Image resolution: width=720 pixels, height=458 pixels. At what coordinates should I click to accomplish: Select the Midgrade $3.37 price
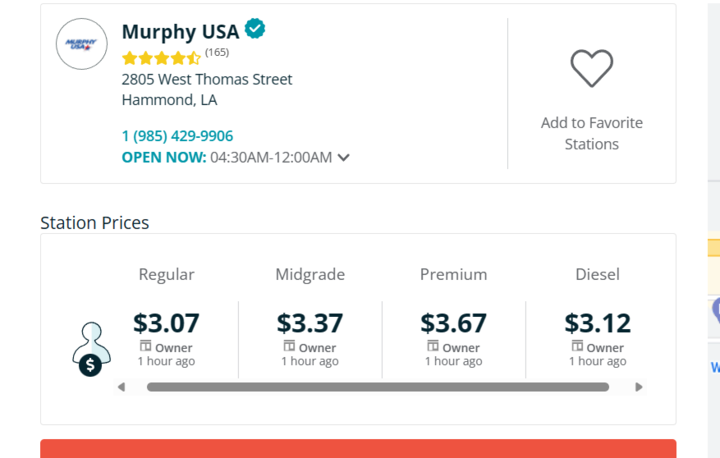click(x=310, y=323)
